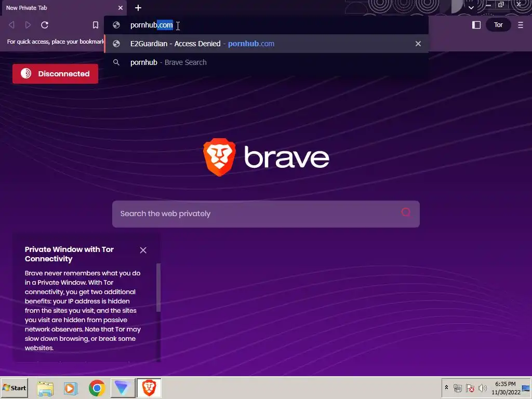532x399 pixels.
Task: Click the search icon in the search box
Action: point(405,212)
